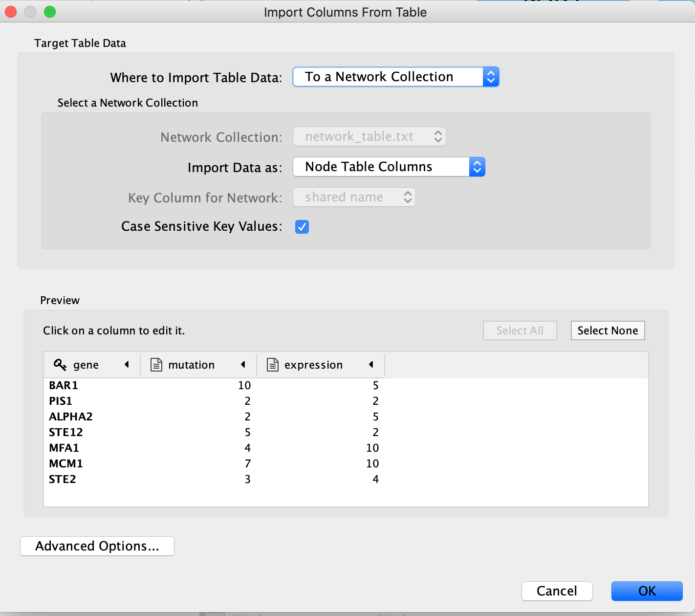The height and width of the screenshot is (616, 695).
Task: Click the MCM1 row in preview table
Action: 66,463
